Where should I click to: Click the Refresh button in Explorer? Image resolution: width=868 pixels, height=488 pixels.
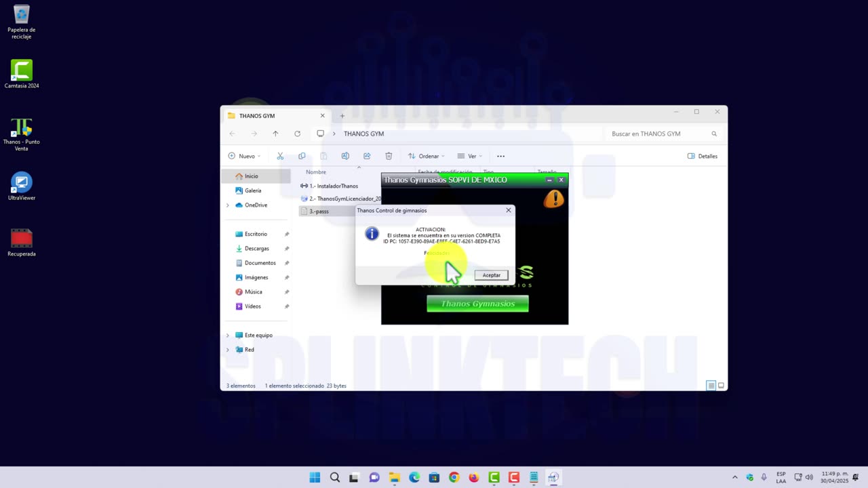[x=297, y=134]
